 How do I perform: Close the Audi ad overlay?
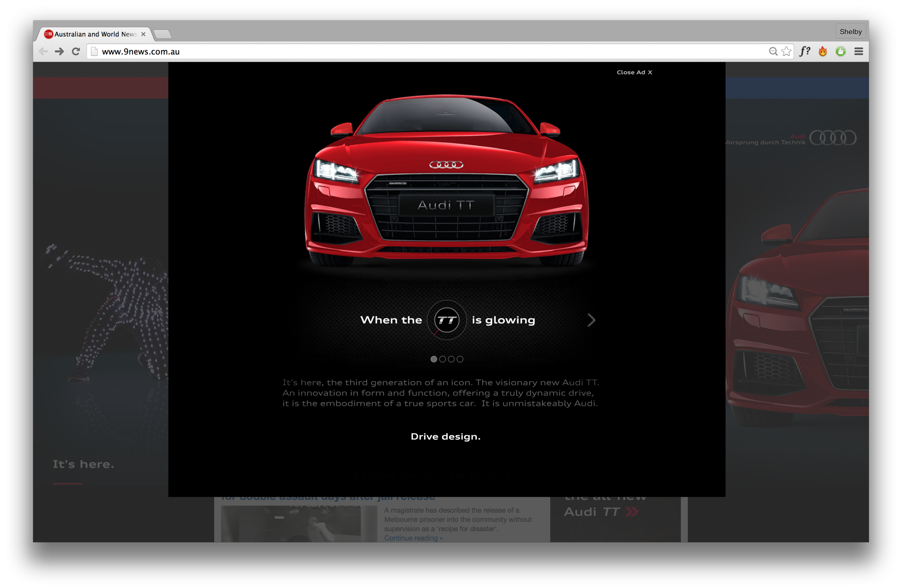coord(634,72)
